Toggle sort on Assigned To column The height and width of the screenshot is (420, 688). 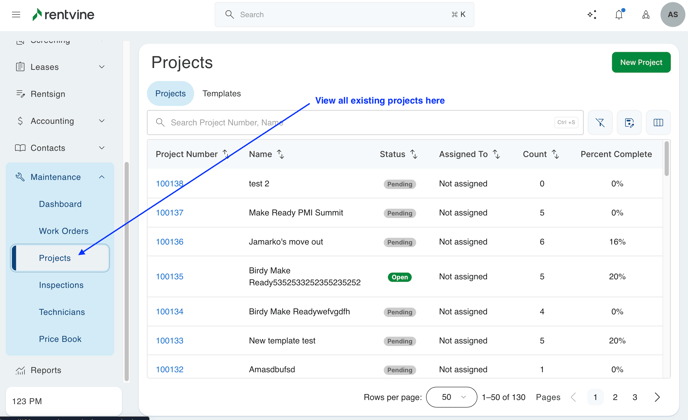(x=496, y=154)
